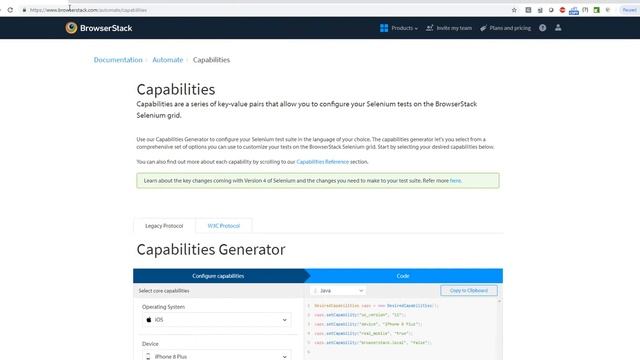Click the Products grid icon
This screenshot has width=640, height=360.
(x=384, y=28)
